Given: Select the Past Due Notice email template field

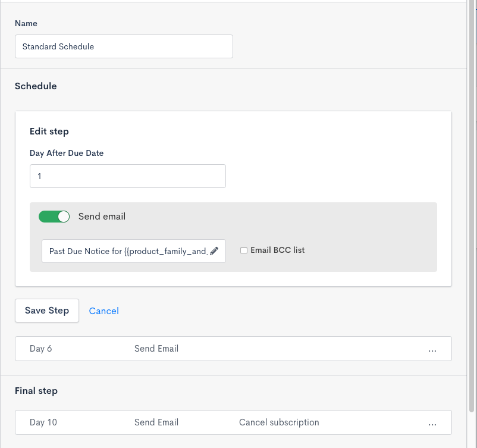Looking at the screenshot, I should pos(128,251).
